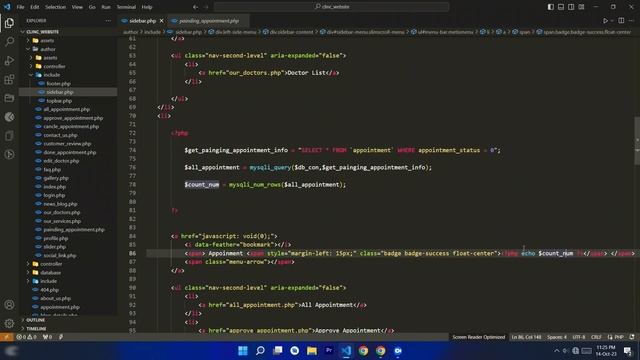Click the sidebar.php breadcrumb segment

click(188, 32)
